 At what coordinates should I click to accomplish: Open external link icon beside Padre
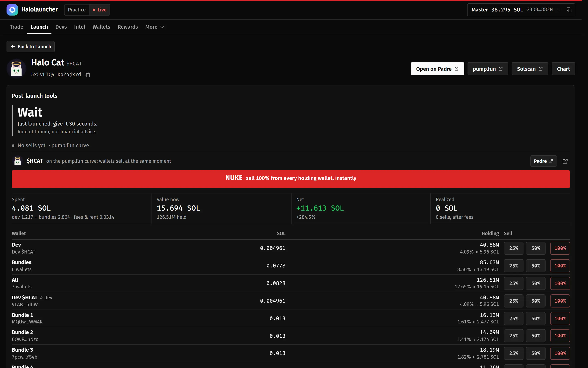pyautogui.click(x=565, y=161)
